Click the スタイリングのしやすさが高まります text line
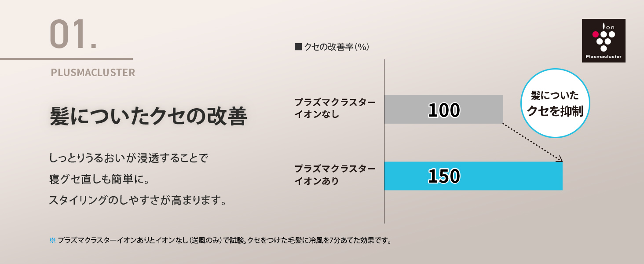 point(139,201)
